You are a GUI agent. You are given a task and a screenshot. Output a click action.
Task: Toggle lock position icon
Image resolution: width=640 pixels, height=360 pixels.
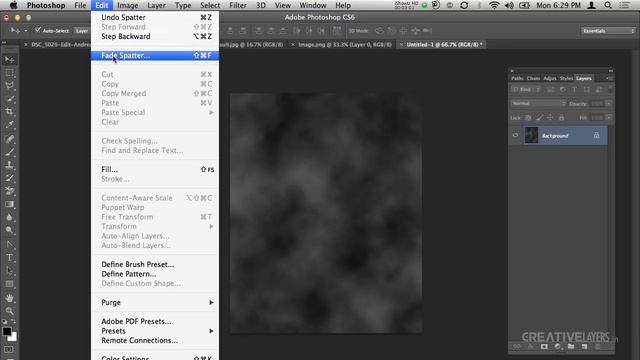550,118
